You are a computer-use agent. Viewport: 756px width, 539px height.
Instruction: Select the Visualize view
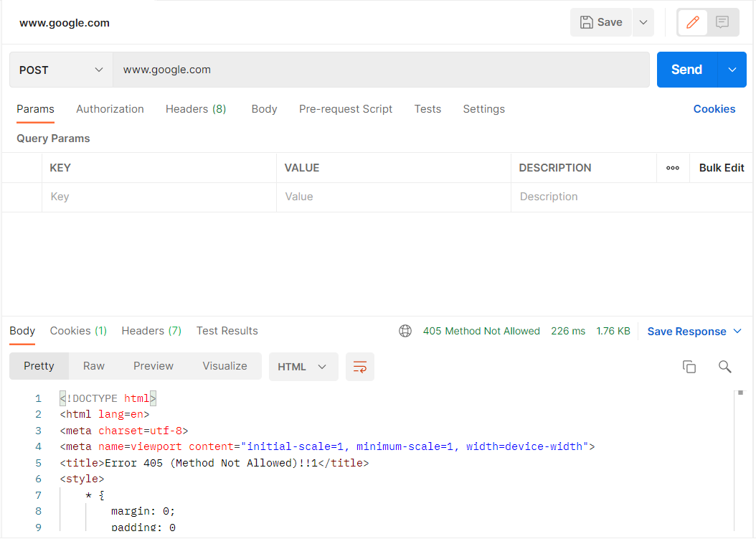click(225, 366)
